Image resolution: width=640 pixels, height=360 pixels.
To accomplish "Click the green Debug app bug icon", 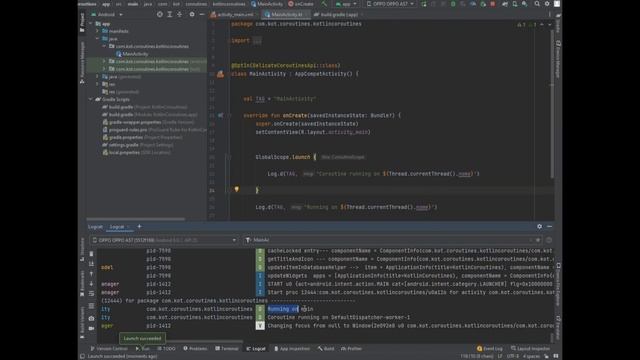I will point(453,4).
